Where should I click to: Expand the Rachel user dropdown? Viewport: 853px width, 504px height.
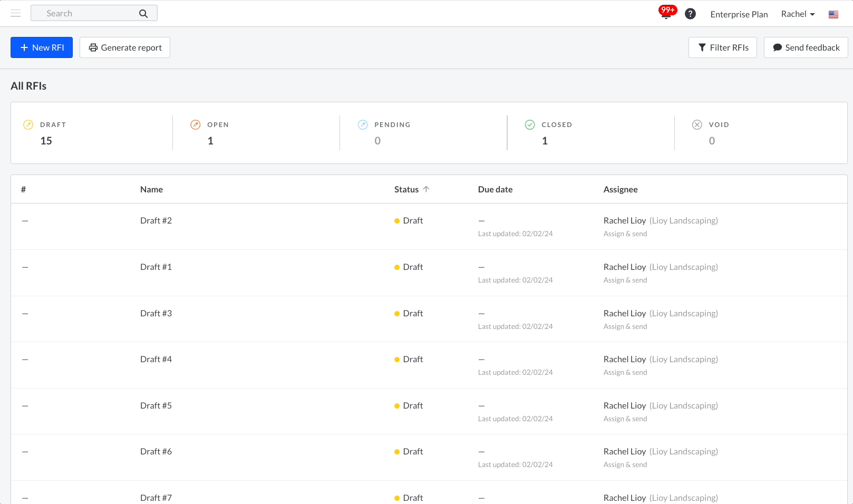click(798, 14)
